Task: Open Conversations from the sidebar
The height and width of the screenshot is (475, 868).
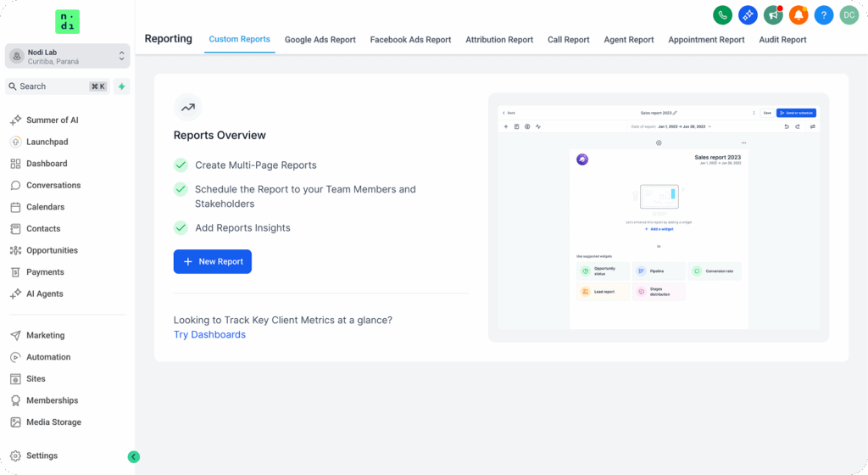Action: pyautogui.click(x=53, y=185)
